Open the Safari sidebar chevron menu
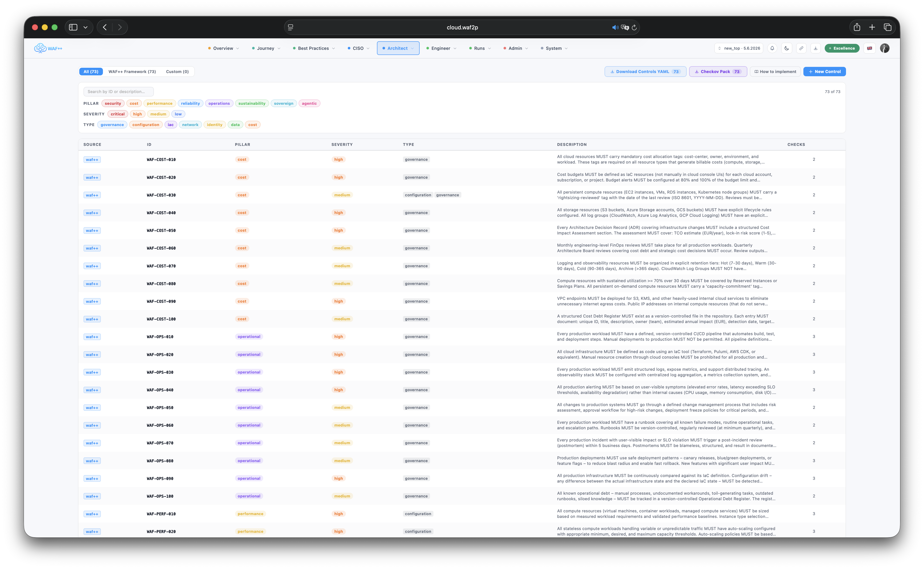 click(x=85, y=27)
